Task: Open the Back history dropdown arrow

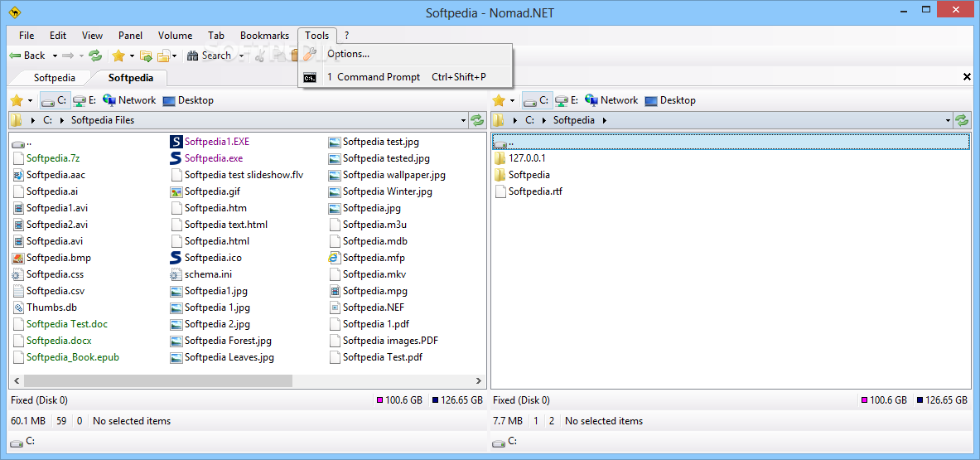Action: (55, 56)
